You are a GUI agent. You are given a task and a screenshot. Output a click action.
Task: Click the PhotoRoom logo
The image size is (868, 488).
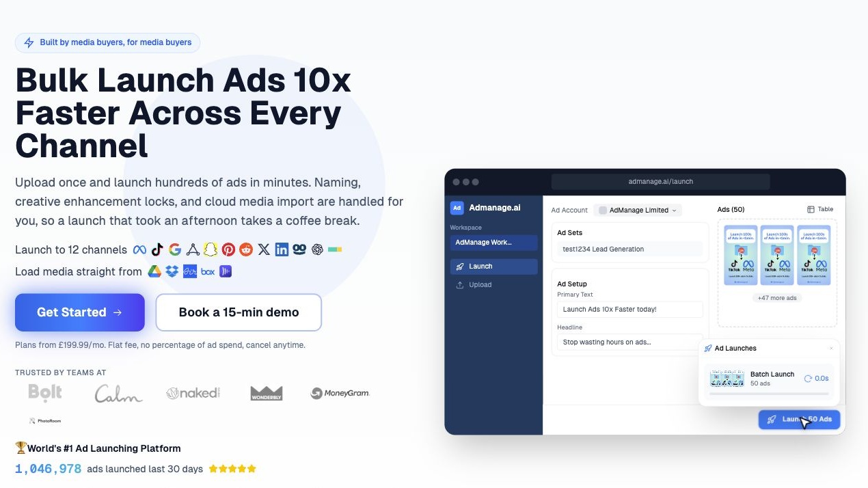click(x=45, y=420)
